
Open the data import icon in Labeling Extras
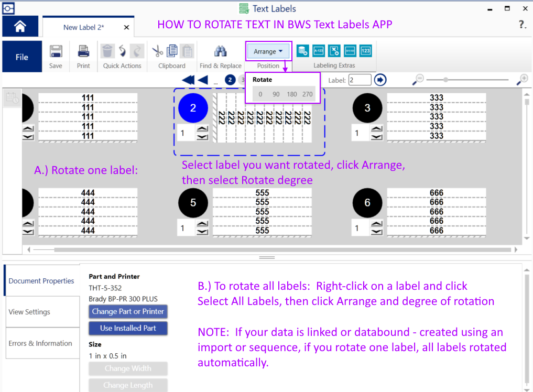click(x=303, y=51)
